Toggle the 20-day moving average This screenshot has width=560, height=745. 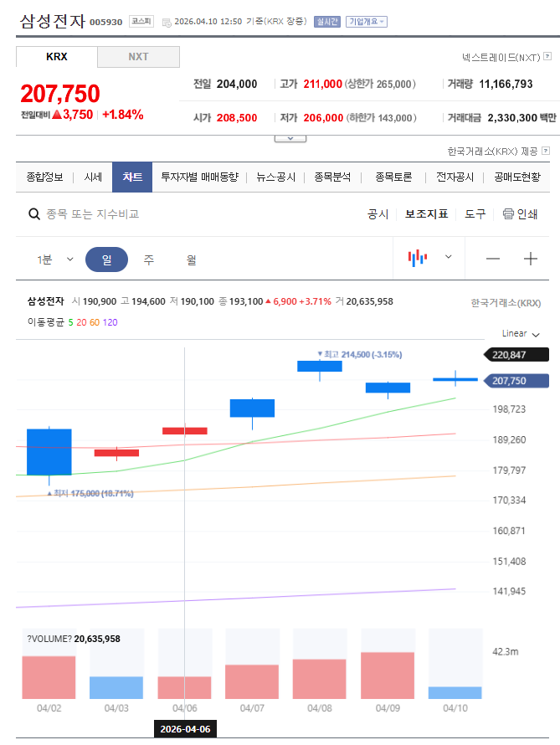(81, 322)
